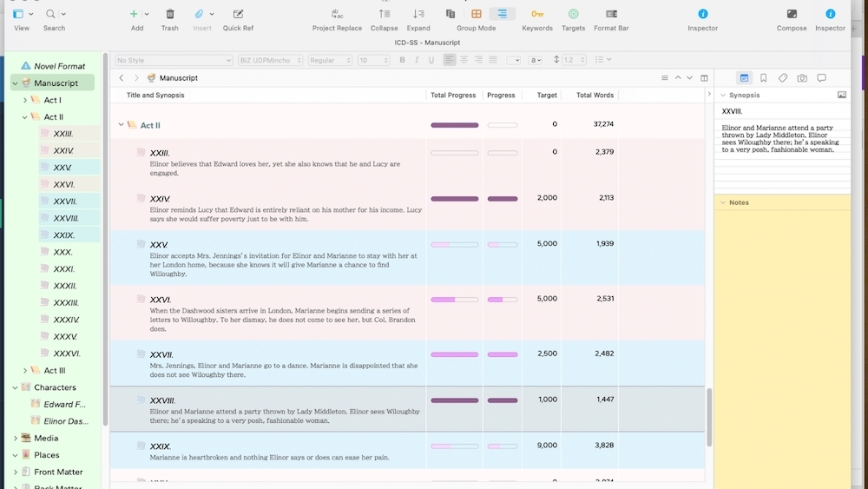Toggle bold in format bar
The height and width of the screenshot is (489, 868).
coord(402,60)
